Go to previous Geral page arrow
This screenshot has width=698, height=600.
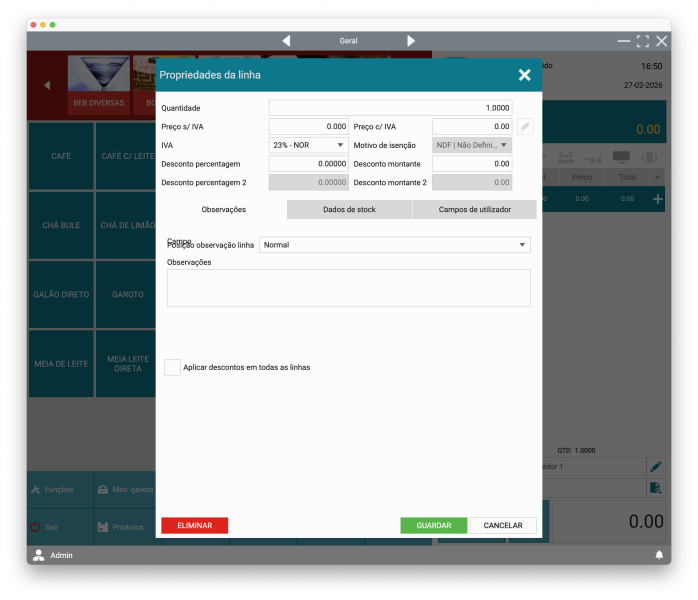click(286, 41)
